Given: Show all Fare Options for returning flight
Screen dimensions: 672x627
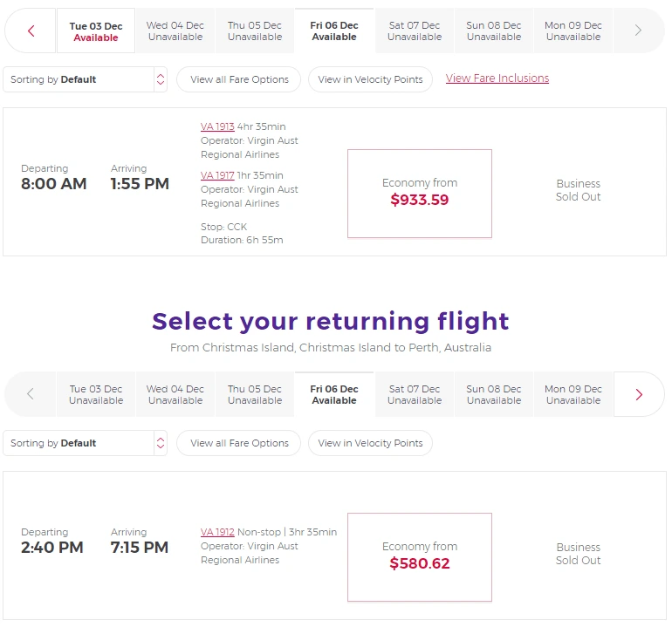Looking at the screenshot, I should 239,443.
